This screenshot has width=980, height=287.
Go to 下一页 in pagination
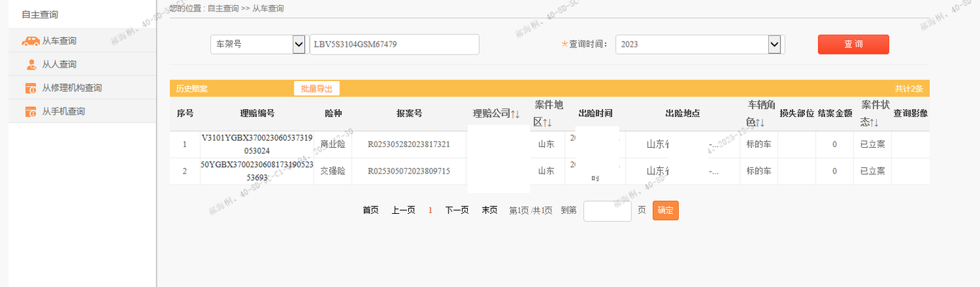point(457,210)
